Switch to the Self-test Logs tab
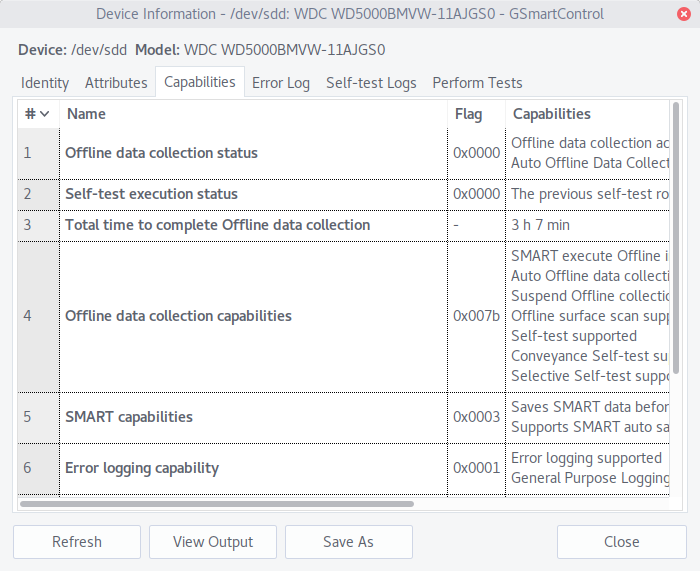700x571 pixels. point(371,83)
